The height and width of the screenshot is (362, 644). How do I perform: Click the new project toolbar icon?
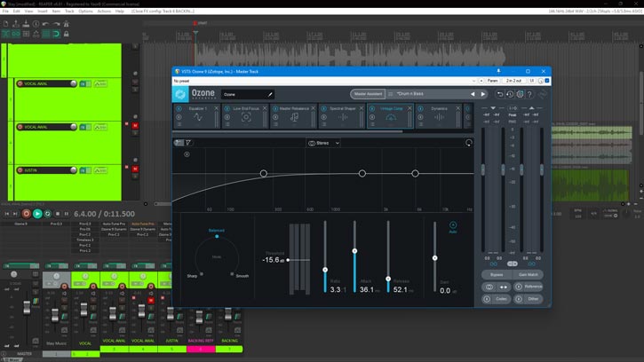pos(5,24)
